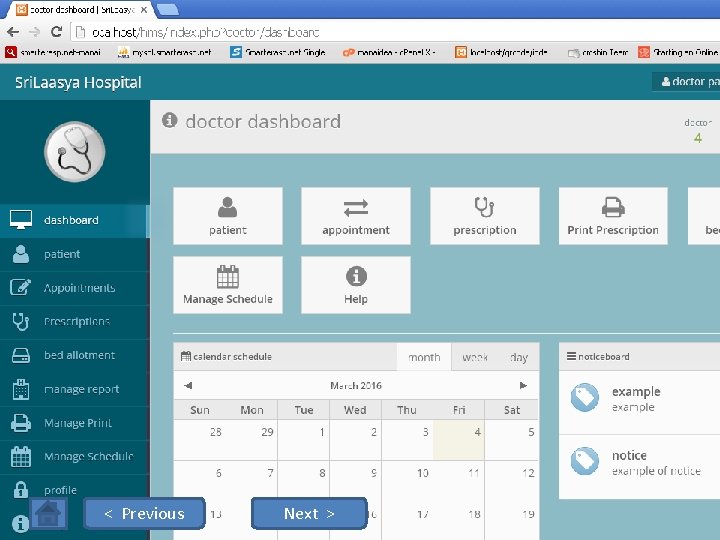This screenshot has width=720, height=540.
Task: Select March 10 in the calendar
Action: 407,481
